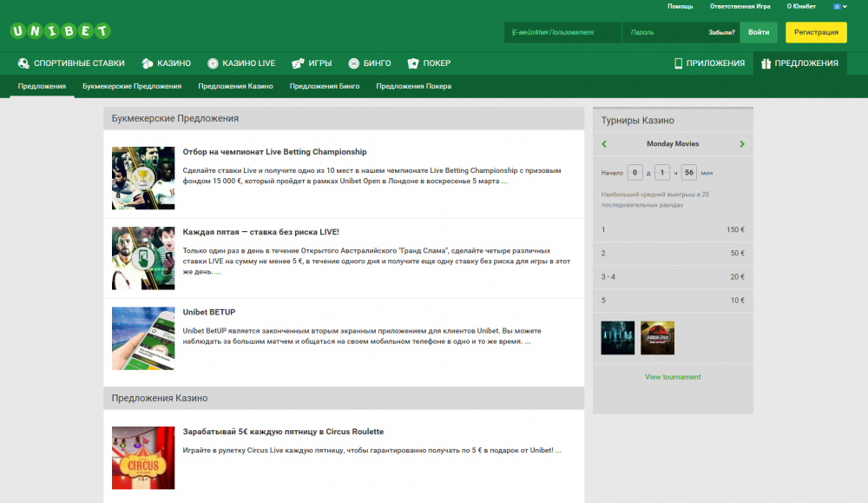Click Предложения top menu label
The height and width of the screenshot is (503, 868).
click(806, 63)
